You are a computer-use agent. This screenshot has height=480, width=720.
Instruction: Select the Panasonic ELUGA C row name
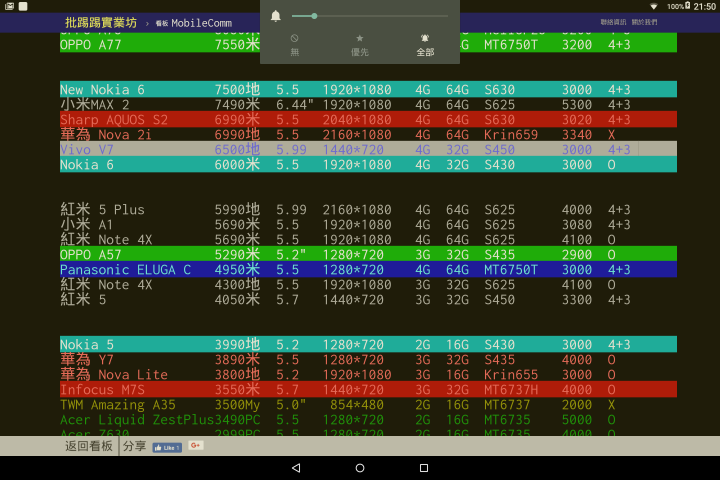(125, 270)
